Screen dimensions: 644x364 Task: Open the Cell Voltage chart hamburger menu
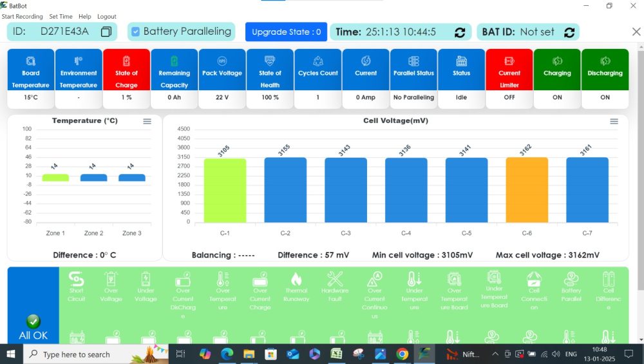[x=614, y=121]
